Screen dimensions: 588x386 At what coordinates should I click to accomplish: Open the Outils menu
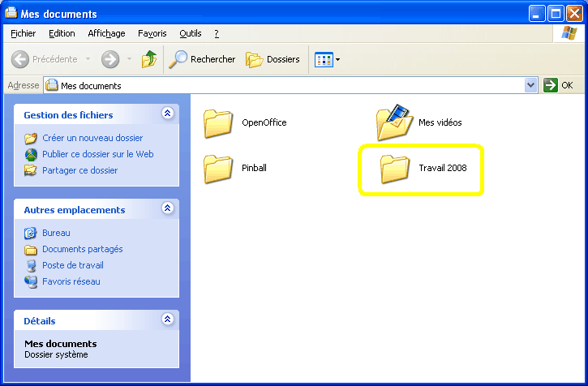(190, 33)
